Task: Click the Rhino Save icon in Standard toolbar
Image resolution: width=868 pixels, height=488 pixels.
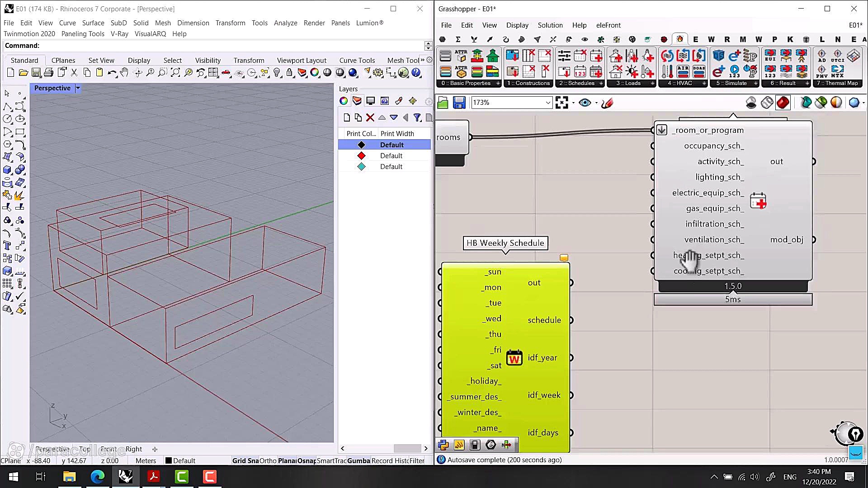Action: [x=36, y=73]
